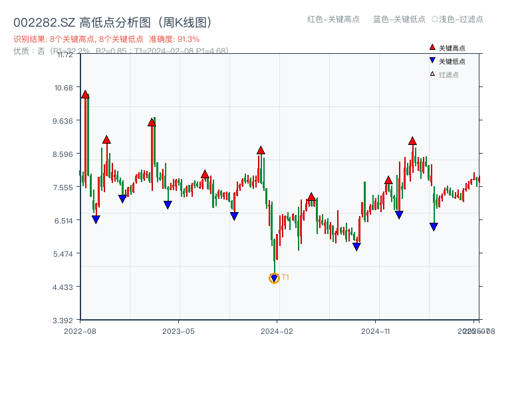Click the orange T1 text label

point(285,277)
